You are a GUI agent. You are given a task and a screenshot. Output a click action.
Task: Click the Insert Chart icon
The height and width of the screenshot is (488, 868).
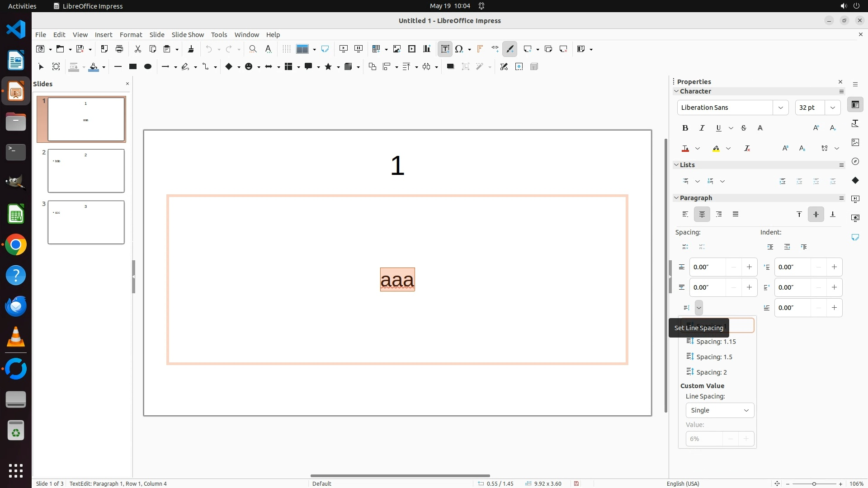coord(426,49)
